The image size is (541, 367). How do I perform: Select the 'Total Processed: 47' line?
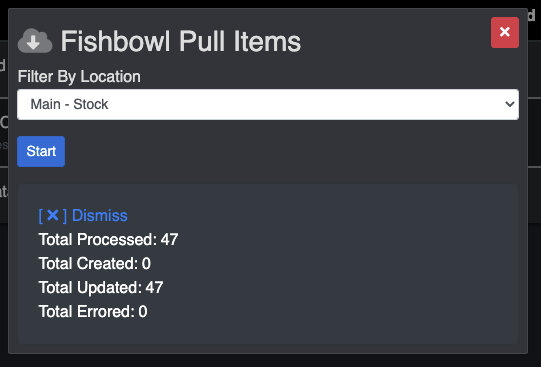point(108,239)
